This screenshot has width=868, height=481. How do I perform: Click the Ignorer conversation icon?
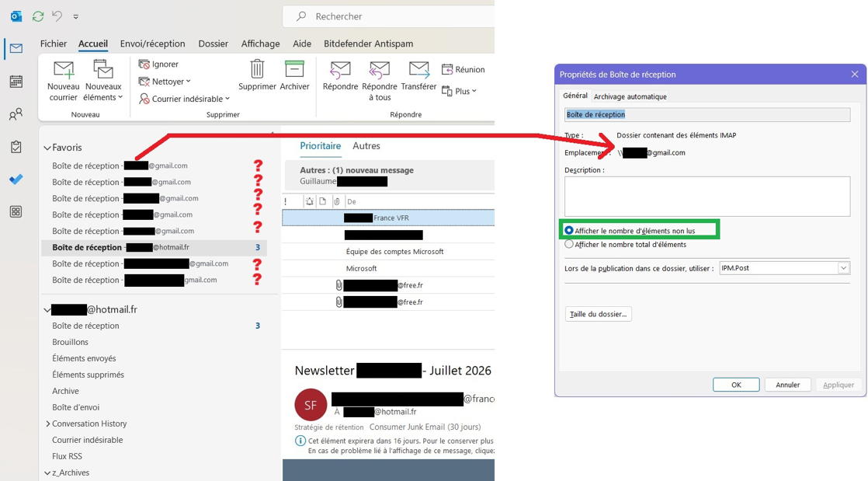(144, 64)
